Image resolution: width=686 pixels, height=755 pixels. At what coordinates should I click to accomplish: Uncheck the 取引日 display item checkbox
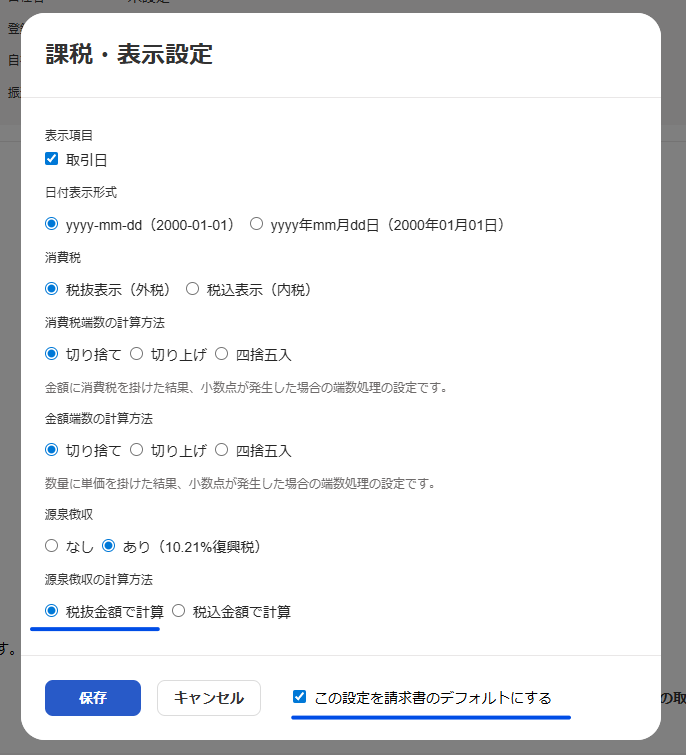[52, 159]
